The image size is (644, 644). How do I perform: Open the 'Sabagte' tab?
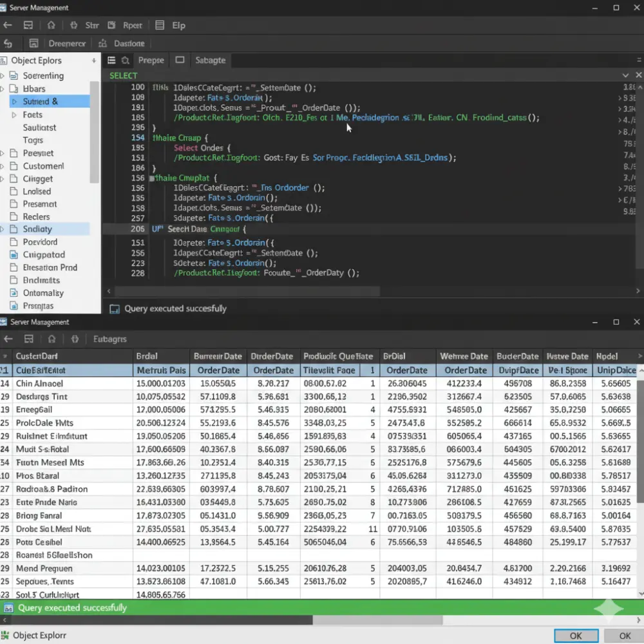tap(210, 59)
